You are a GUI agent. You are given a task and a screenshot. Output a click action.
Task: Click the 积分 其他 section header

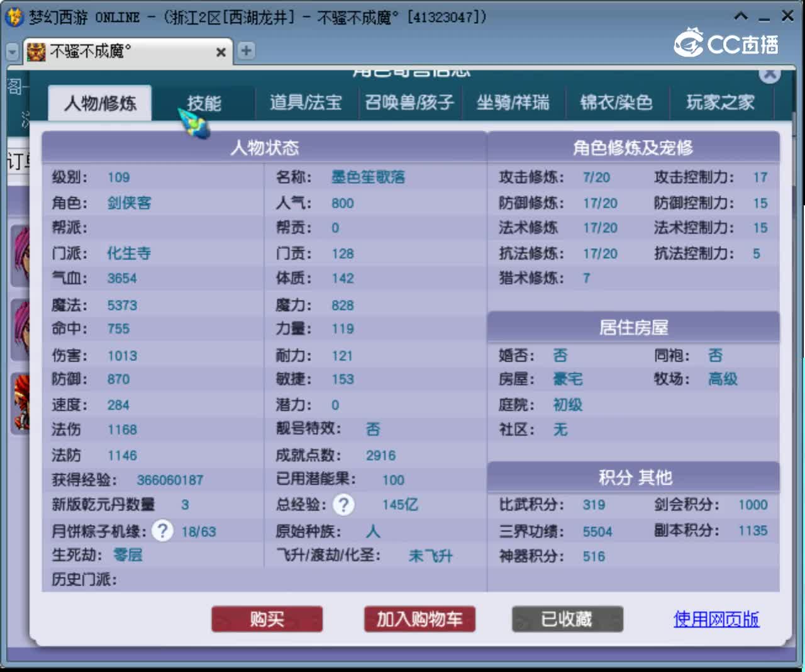point(633,478)
